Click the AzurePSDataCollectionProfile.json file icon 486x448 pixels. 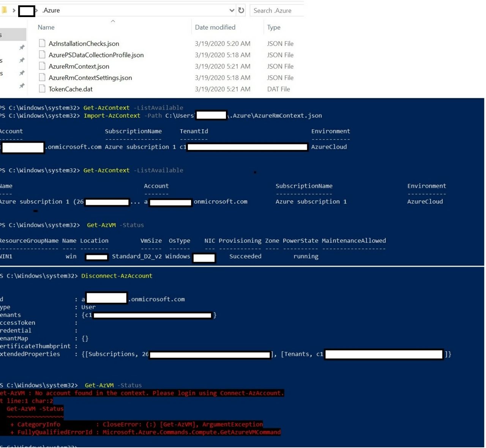coord(43,55)
